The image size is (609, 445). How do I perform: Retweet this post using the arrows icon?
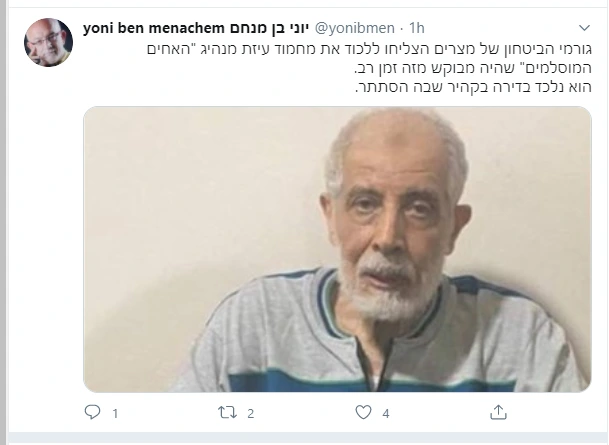pyautogui.click(x=227, y=412)
